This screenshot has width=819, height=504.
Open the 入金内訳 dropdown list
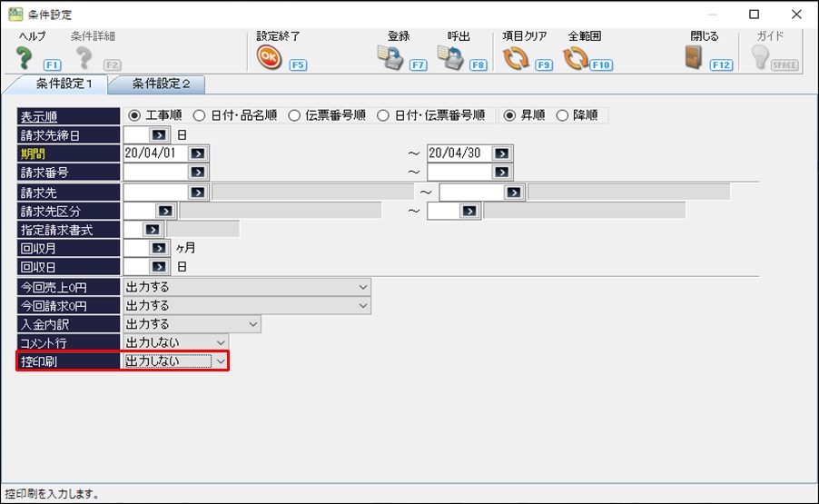[252, 323]
